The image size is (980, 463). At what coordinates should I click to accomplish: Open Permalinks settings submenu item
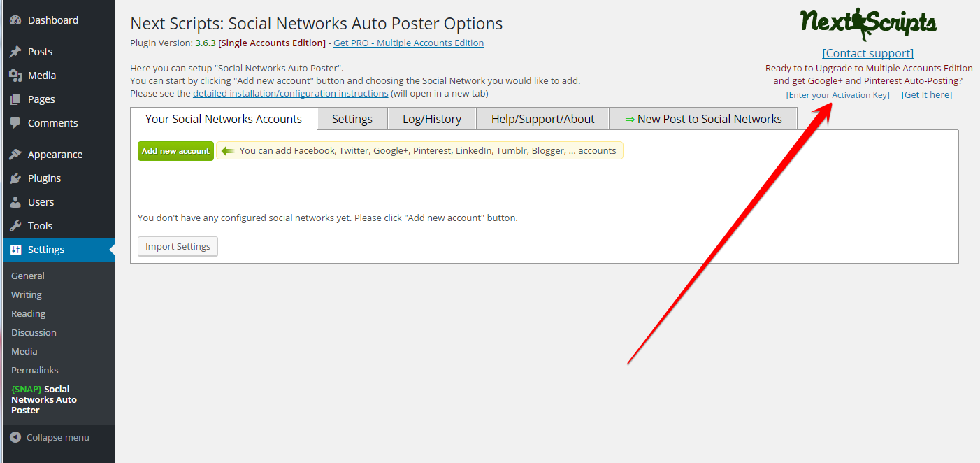tap(35, 371)
